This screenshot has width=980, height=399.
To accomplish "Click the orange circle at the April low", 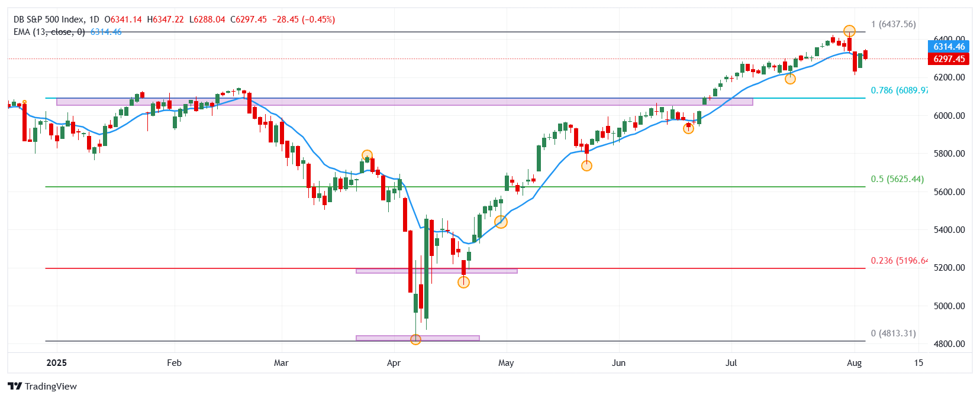I will (x=415, y=339).
